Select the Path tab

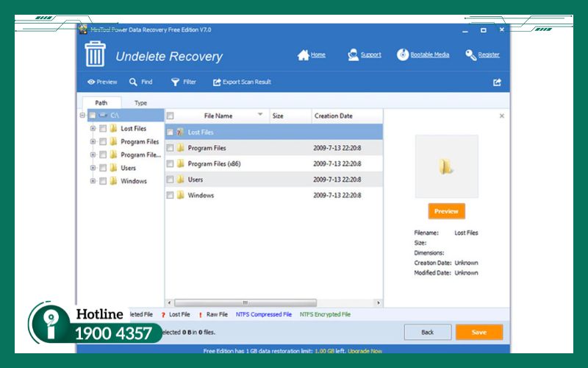tap(101, 103)
